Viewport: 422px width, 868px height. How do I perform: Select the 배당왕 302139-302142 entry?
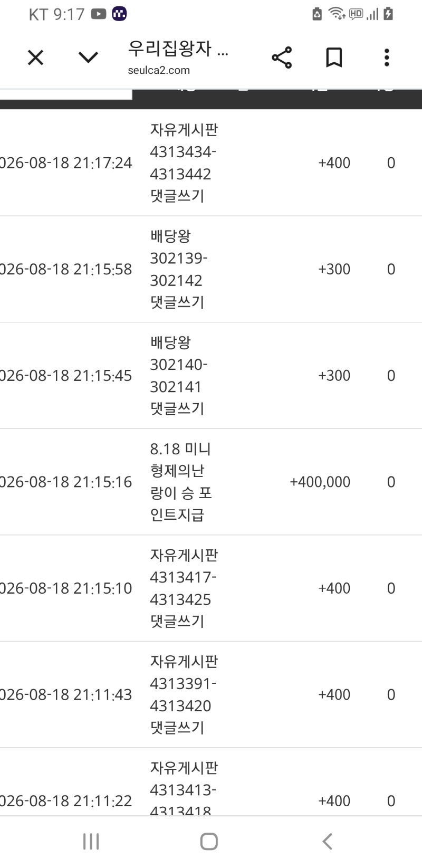211,269
